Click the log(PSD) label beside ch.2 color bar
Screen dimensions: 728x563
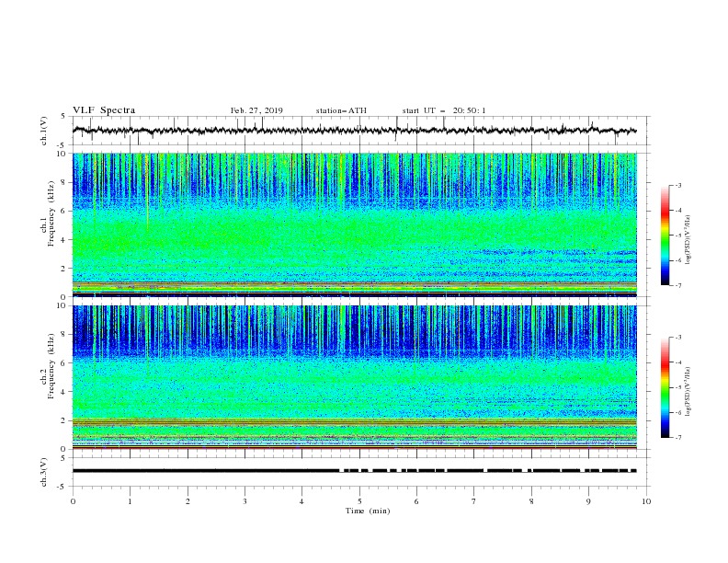point(688,391)
